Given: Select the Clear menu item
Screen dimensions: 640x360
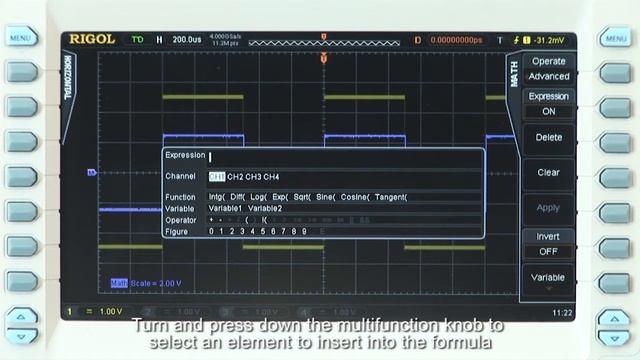Looking at the screenshot, I should click(549, 173).
